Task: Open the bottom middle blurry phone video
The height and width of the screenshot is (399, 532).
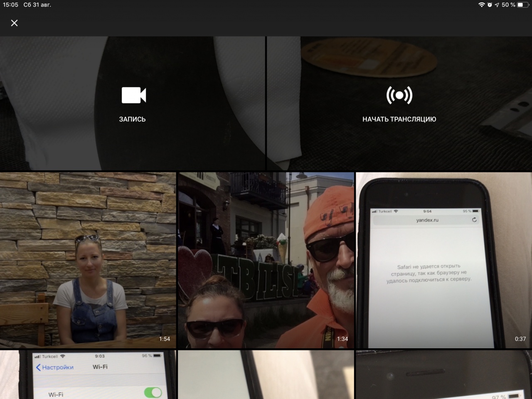Action: pos(266,374)
